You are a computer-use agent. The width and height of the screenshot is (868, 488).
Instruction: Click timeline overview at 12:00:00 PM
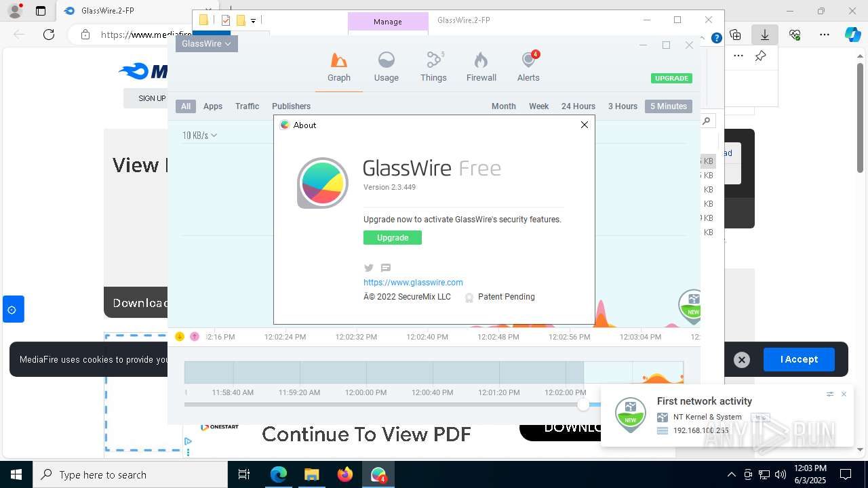366,392
